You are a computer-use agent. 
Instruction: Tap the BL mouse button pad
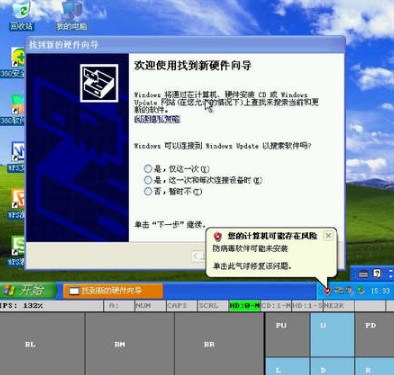click(42, 344)
